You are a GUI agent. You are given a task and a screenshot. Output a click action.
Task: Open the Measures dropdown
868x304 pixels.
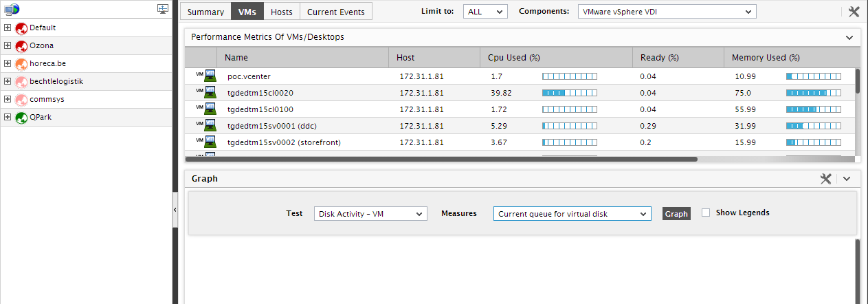[572, 214]
